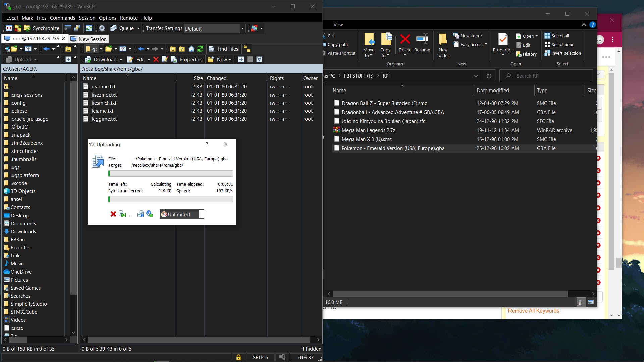Open the Upload dropdown in local toolbar
Viewport: 644px width, 362px height.
(x=35, y=60)
